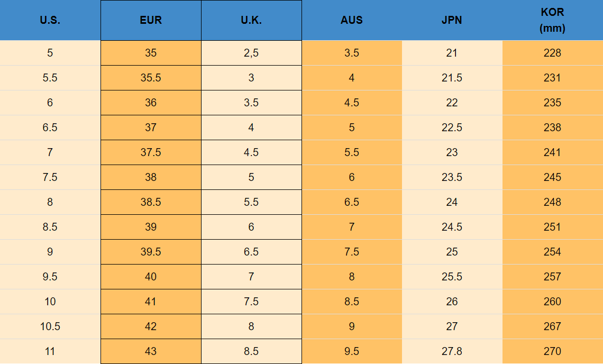Select EUR cell with value 37.5
Screen dimensions: 603x364
click(151, 152)
